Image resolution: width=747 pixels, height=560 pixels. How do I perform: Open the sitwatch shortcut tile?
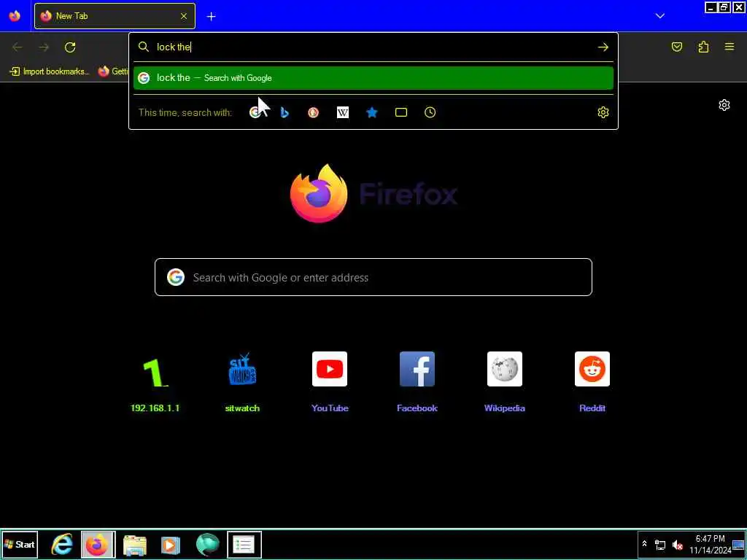(x=242, y=382)
